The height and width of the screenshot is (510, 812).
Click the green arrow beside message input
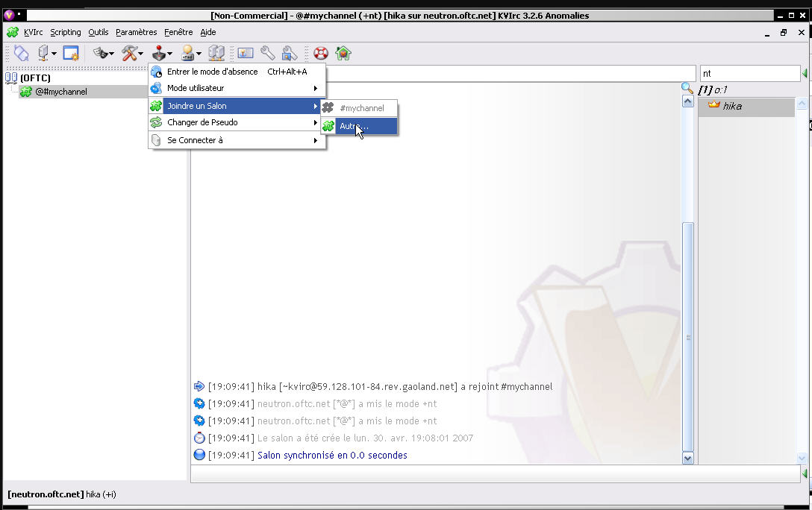(805, 473)
